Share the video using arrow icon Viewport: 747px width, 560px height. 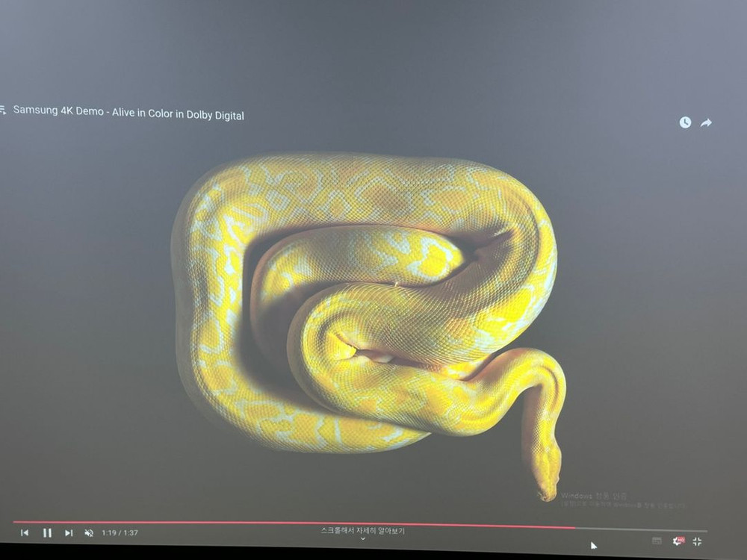706,122
